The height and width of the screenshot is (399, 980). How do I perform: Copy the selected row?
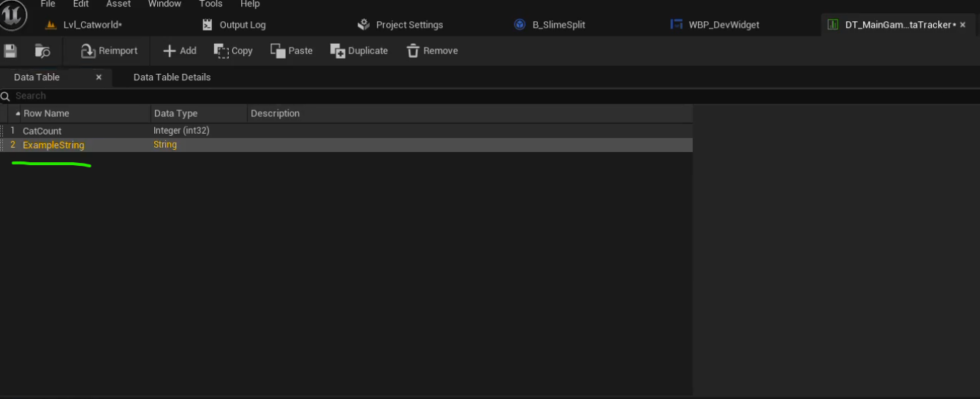[233, 50]
